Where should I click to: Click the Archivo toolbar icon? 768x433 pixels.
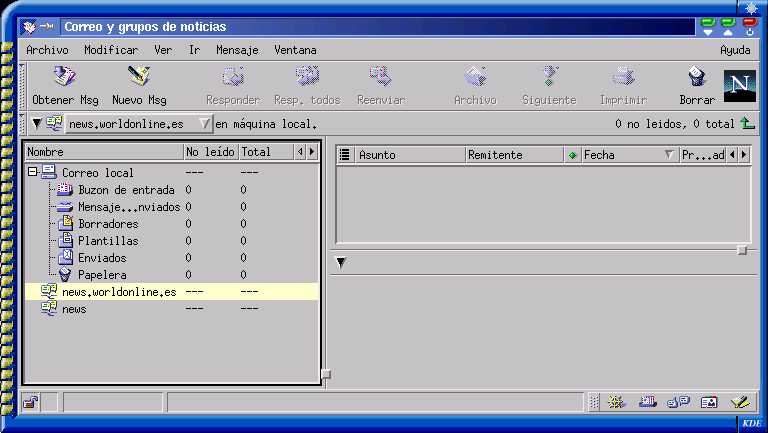pos(475,76)
